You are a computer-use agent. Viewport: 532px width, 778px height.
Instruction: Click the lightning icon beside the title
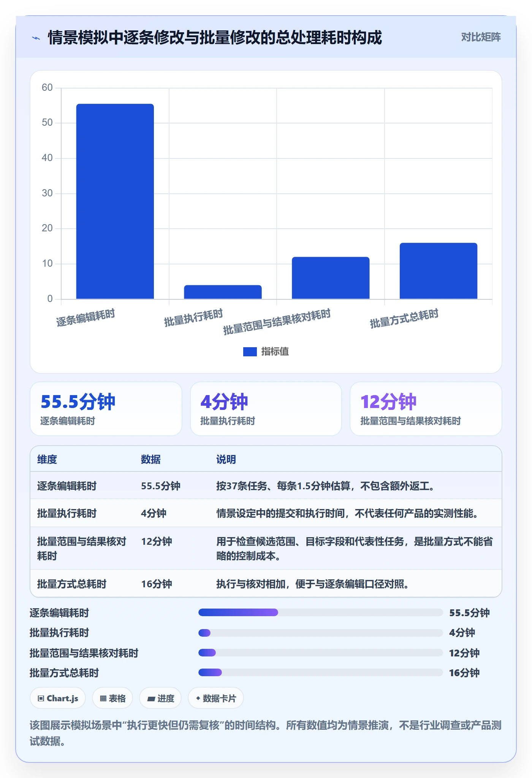[x=36, y=38]
